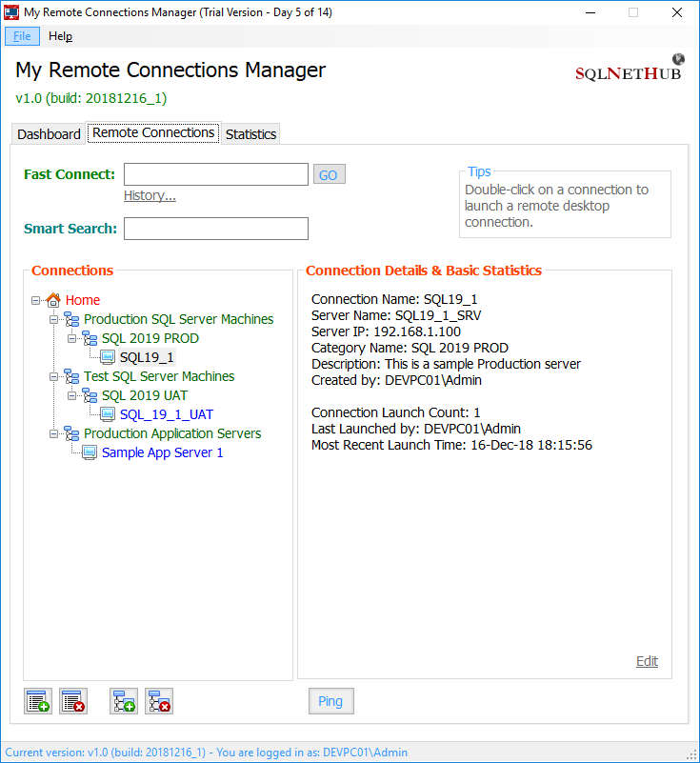700x763 pixels.
Task: Click the SQL 2019 UAT category icon
Action: (x=90, y=395)
